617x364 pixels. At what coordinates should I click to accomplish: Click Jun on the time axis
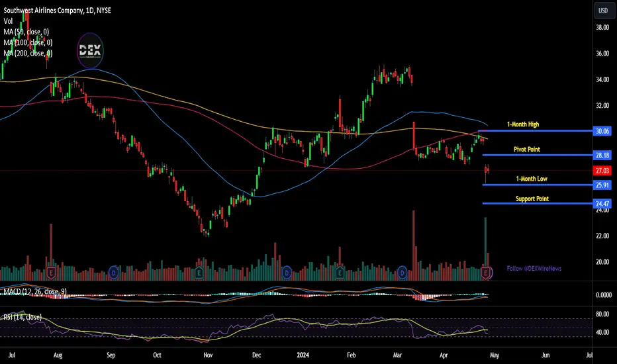[546, 355]
